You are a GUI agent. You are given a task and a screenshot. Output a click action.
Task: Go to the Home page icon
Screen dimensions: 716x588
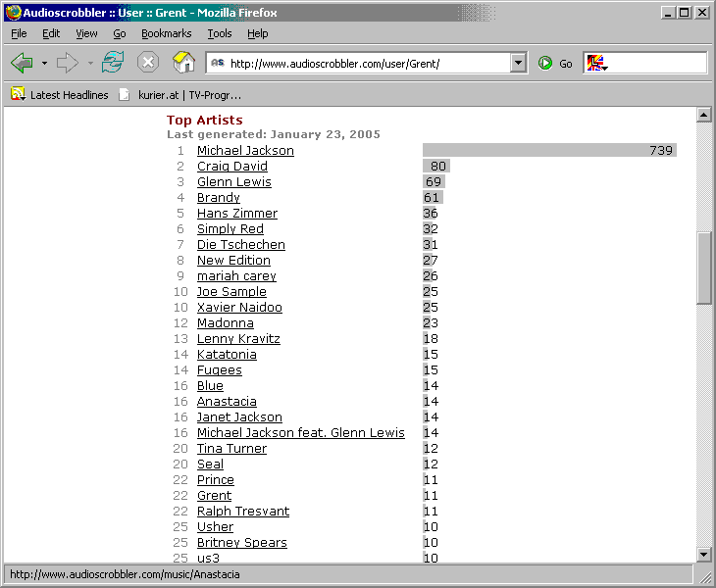183,63
